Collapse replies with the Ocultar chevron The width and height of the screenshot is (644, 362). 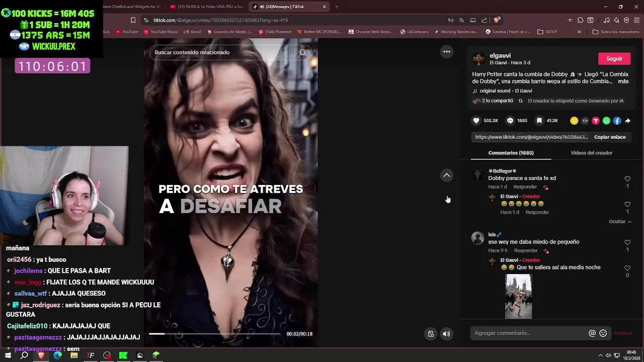coord(620,221)
